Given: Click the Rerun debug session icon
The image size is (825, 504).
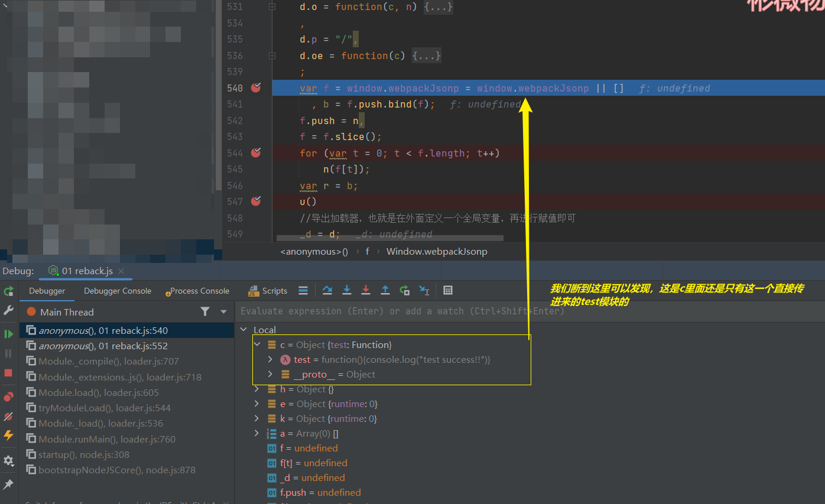Looking at the screenshot, I should point(8,291).
